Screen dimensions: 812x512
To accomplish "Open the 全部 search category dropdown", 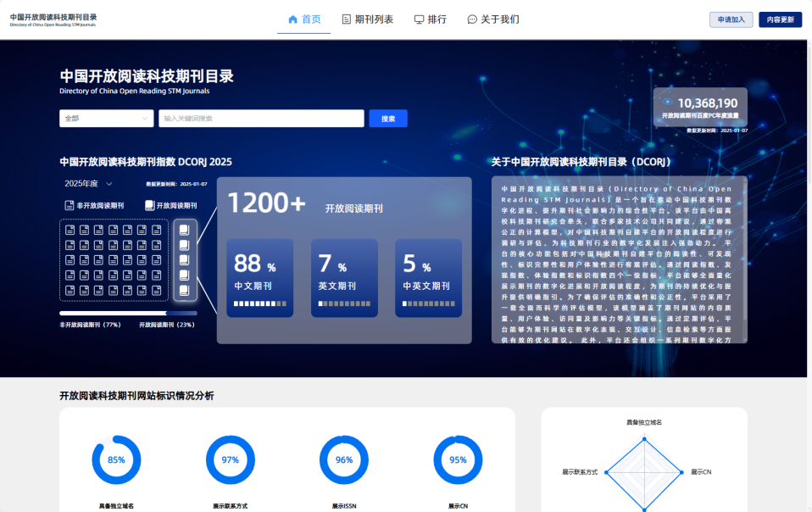I will pos(106,119).
